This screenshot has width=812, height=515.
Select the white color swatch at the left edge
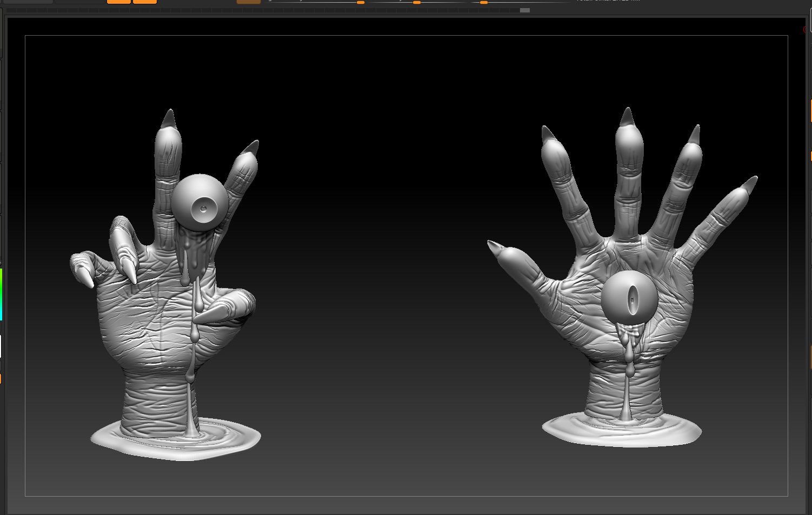click(x=1, y=346)
